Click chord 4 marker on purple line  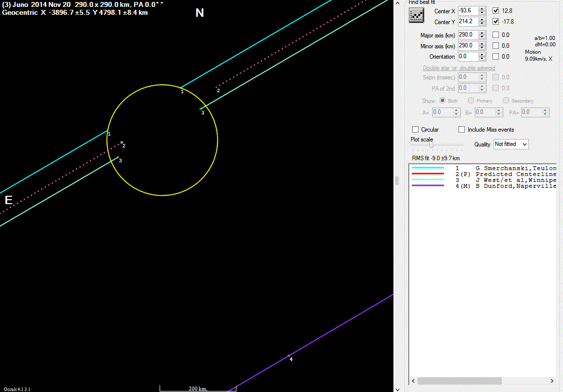pyautogui.click(x=289, y=356)
